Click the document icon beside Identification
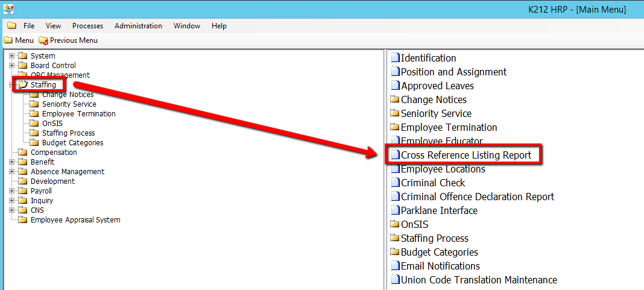 click(396, 58)
